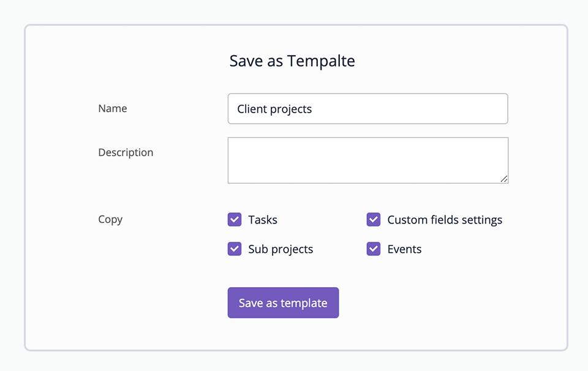Click the Name field label
This screenshot has height=371, width=588.
click(113, 108)
